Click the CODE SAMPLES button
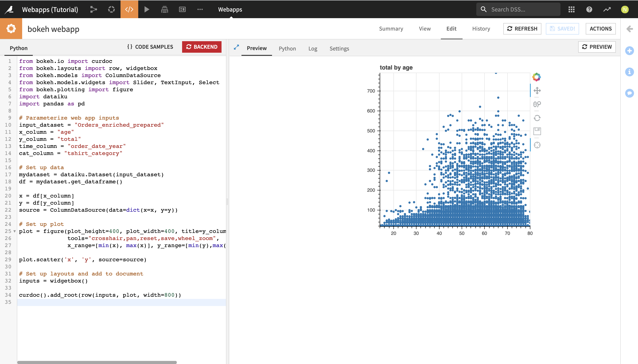Viewport: 638px width, 364px height. [150, 47]
